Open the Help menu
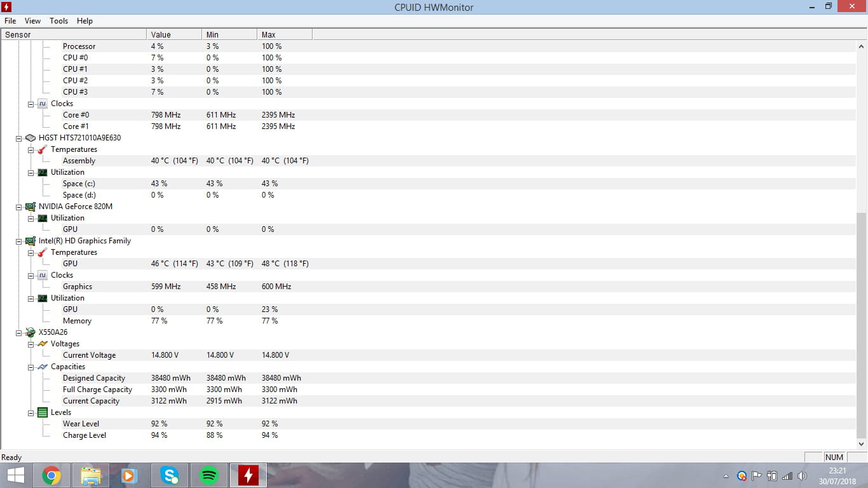This screenshot has width=868, height=488. pos(85,21)
